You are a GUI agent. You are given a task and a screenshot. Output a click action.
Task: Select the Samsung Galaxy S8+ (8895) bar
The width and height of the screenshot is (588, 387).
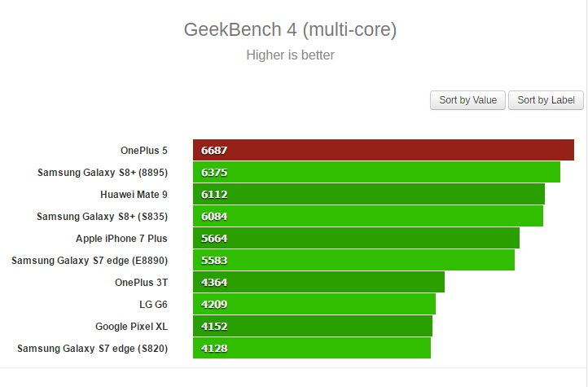376,172
